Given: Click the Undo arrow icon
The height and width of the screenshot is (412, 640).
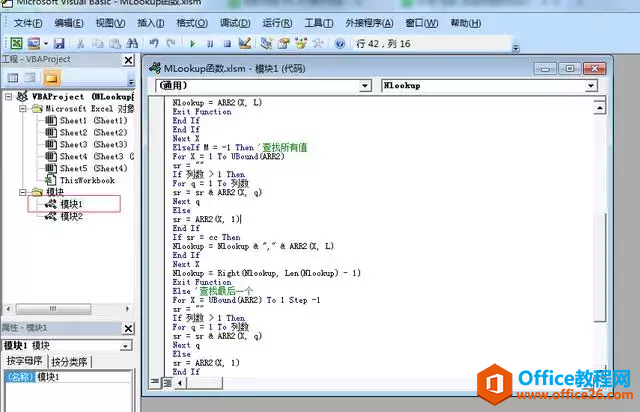Looking at the screenshot, I should pos(154,43).
